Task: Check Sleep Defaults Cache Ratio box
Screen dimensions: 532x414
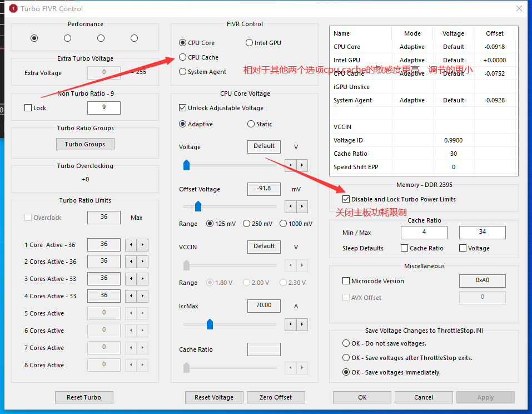Action: (422, 248)
